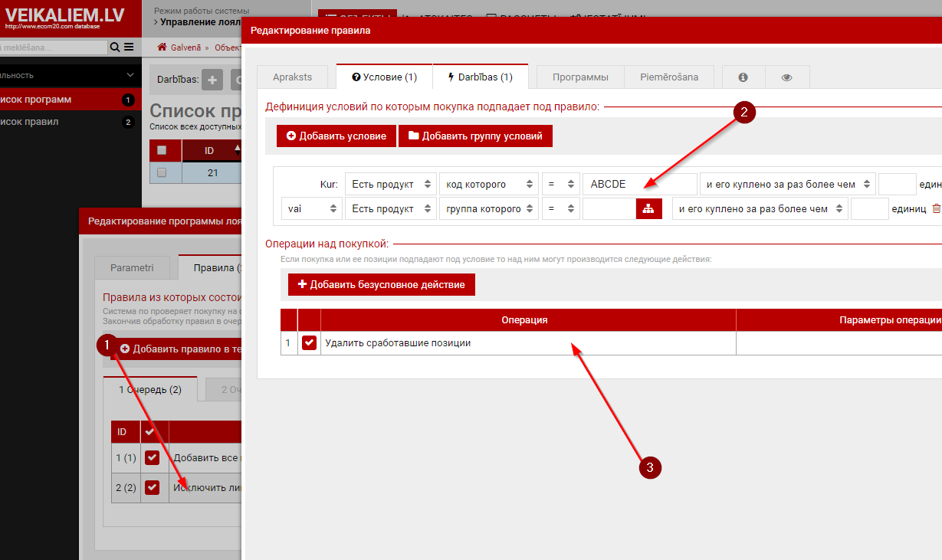Screen dimensions: 942x560
Task: Click 'Добавить условие' button
Action: click(x=336, y=136)
